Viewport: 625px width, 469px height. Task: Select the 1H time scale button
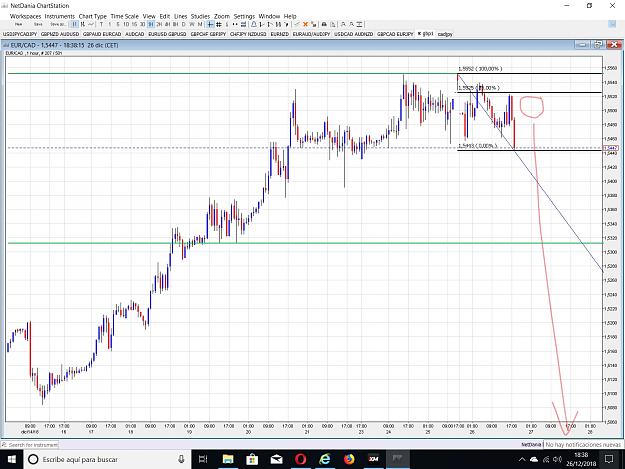[x=151, y=24]
